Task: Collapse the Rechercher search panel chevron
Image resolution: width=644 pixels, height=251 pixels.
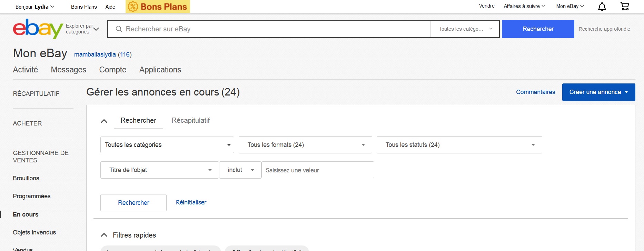Action: [104, 121]
